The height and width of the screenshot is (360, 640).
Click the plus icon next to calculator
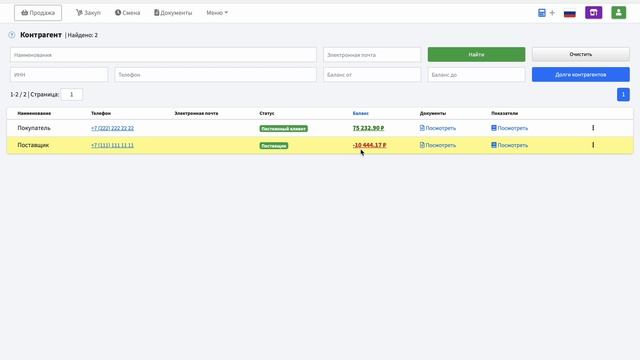coord(552,13)
